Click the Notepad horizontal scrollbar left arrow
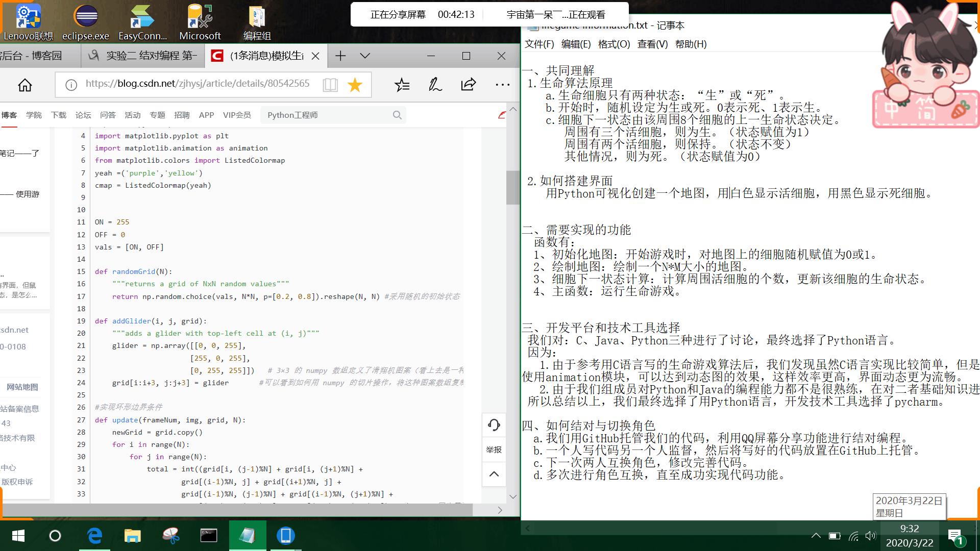This screenshot has height=551, width=980. 528,528
